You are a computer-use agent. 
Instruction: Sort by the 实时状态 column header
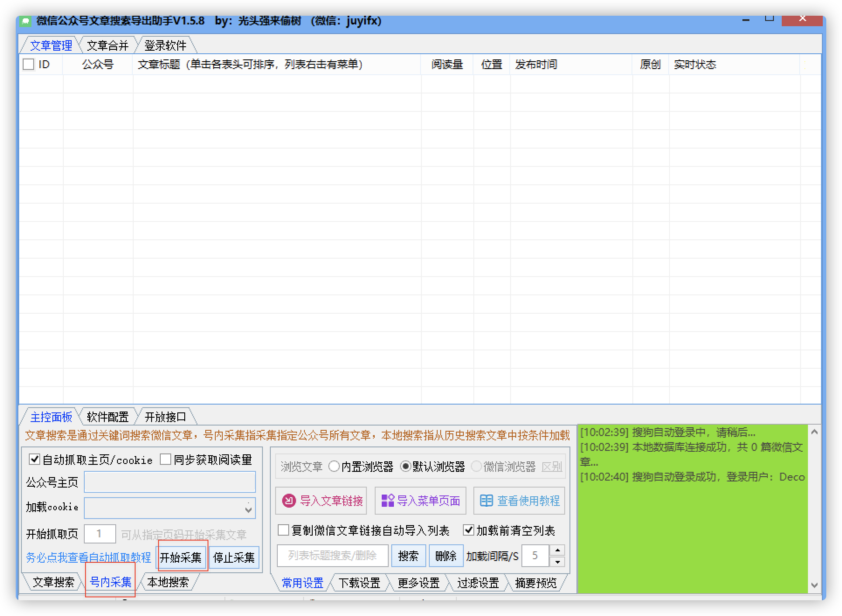(735, 65)
